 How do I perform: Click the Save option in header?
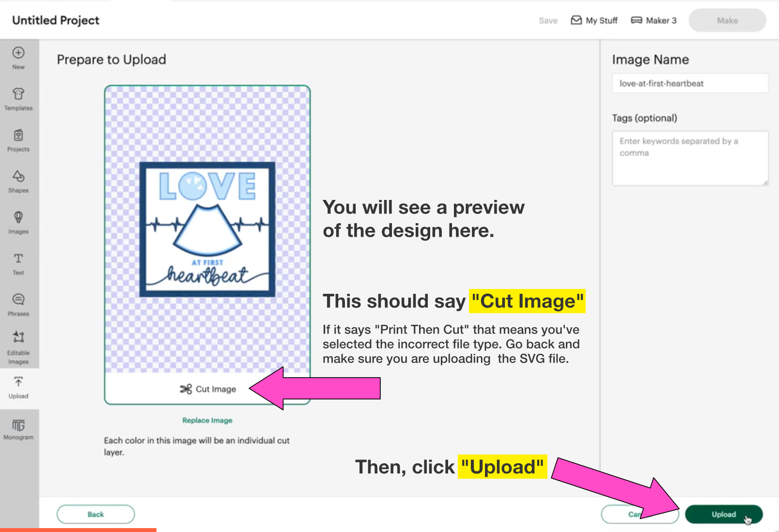[x=548, y=21]
